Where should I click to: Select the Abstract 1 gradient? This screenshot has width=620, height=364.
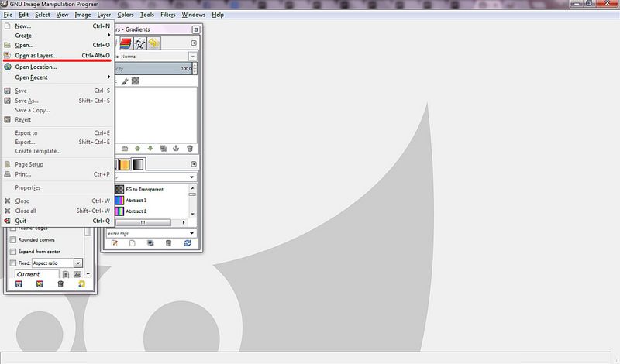tap(151, 201)
